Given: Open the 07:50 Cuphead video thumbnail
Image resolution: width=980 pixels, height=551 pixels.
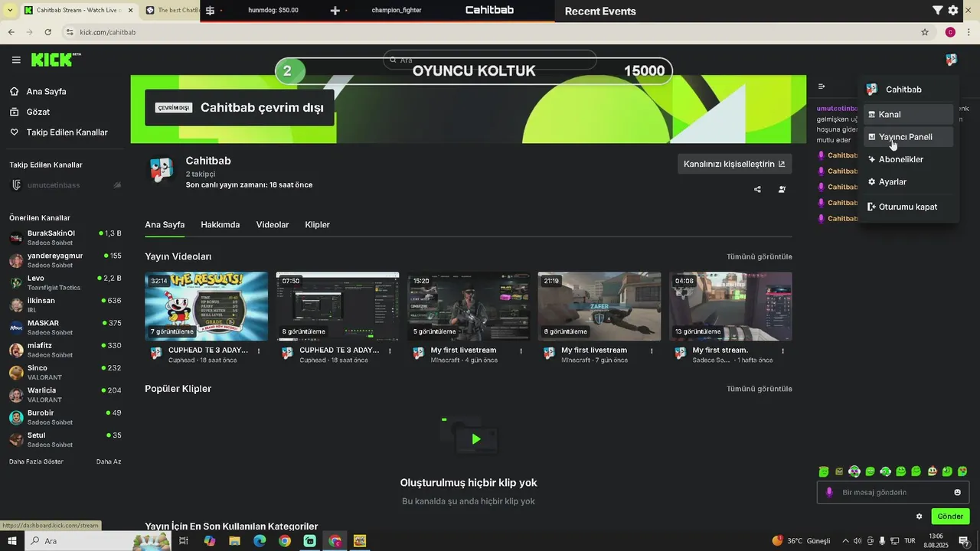Looking at the screenshot, I should click(x=338, y=306).
